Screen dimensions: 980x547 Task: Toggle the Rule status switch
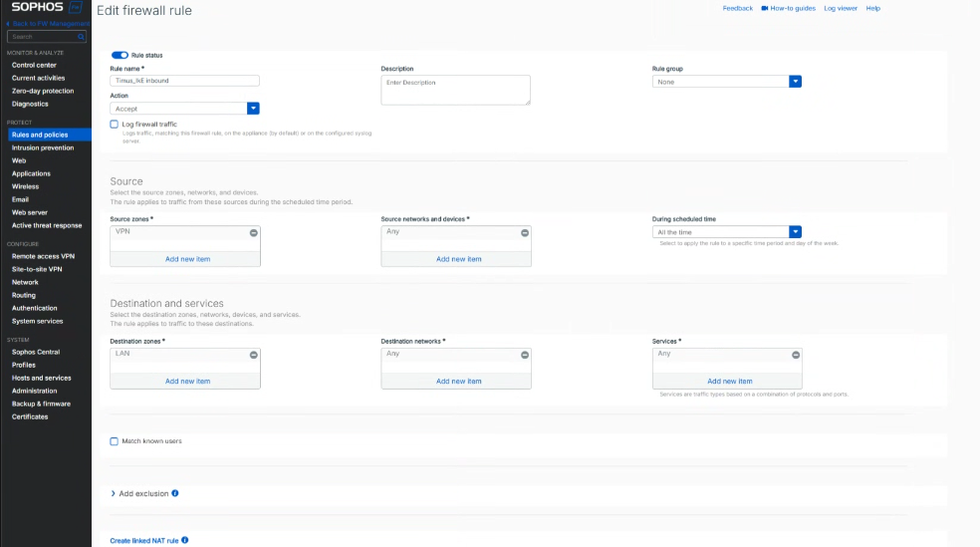click(120, 55)
